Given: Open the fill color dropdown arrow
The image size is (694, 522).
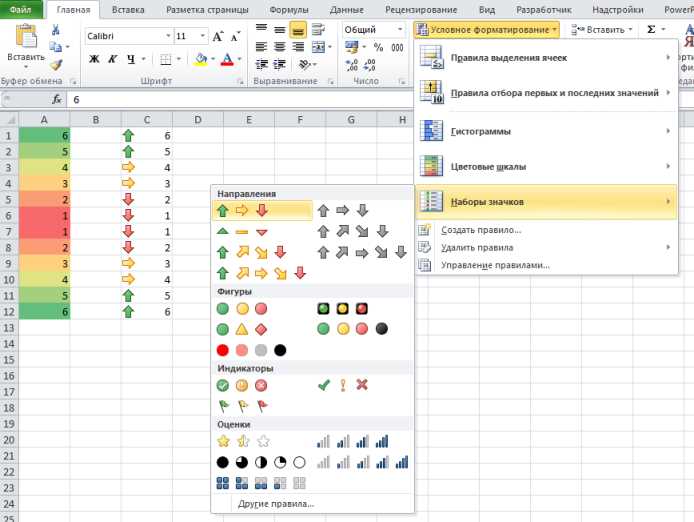Looking at the screenshot, I should (x=213, y=59).
